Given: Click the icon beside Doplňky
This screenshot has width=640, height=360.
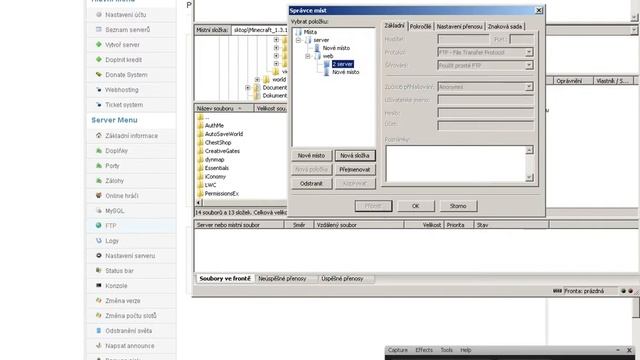Looking at the screenshot, I should (x=99, y=151).
